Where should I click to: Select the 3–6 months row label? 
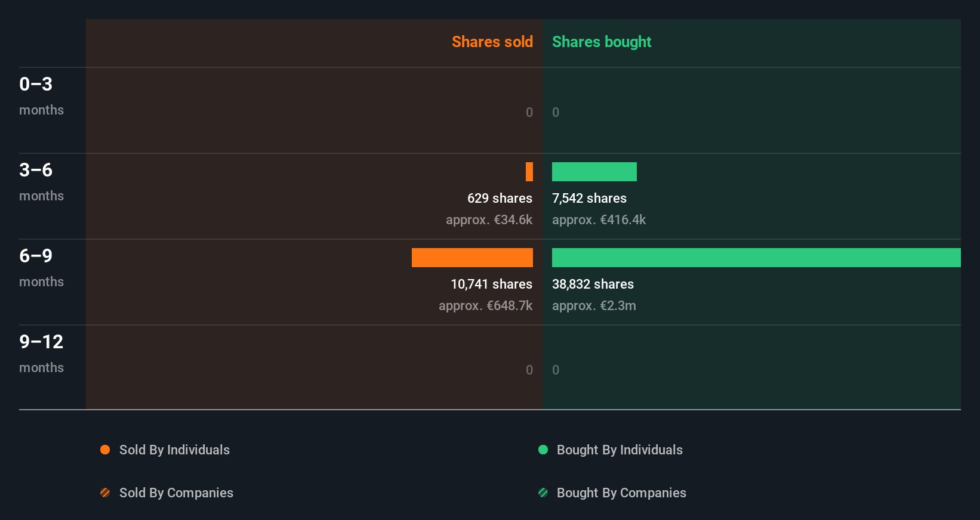pos(41,181)
